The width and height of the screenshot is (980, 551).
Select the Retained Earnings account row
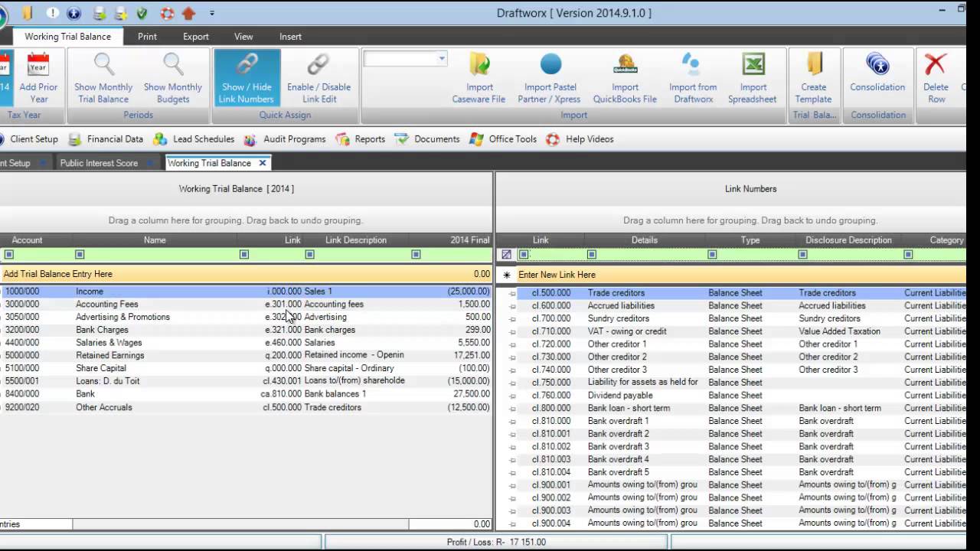tap(246, 355)
